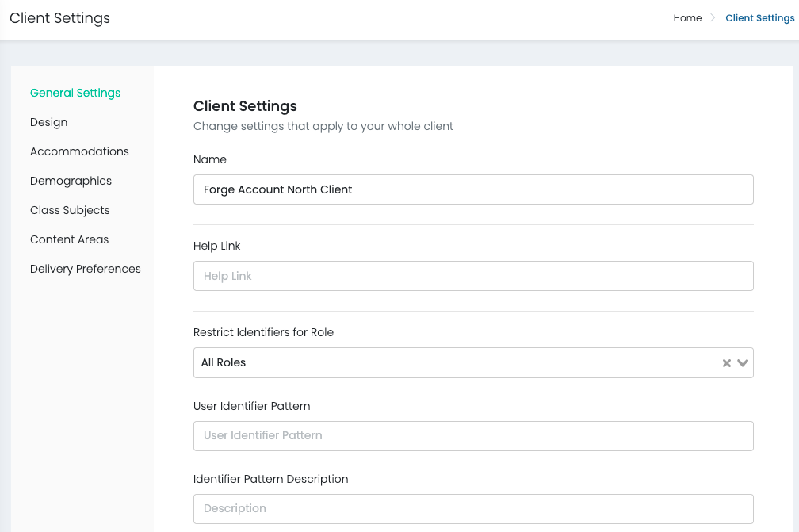Navigate to the Content Areas section
Image resolution: width=799 pixels, height=532 pixels.
click(69, 239)
